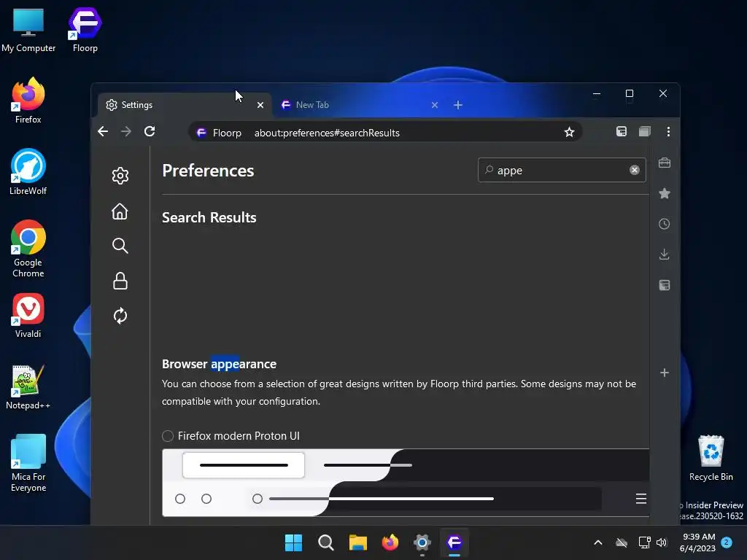Close the New Tab tab

(435, 105)
